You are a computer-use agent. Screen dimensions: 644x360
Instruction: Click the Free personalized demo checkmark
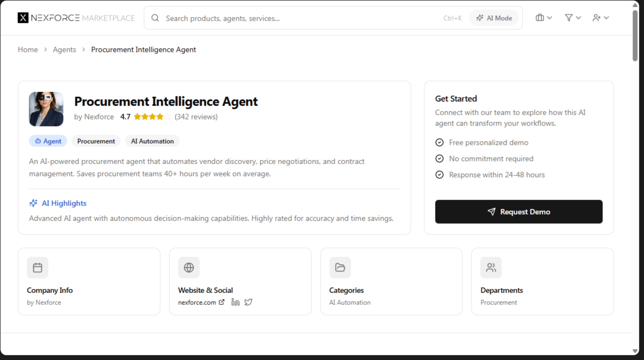(439, 142)
